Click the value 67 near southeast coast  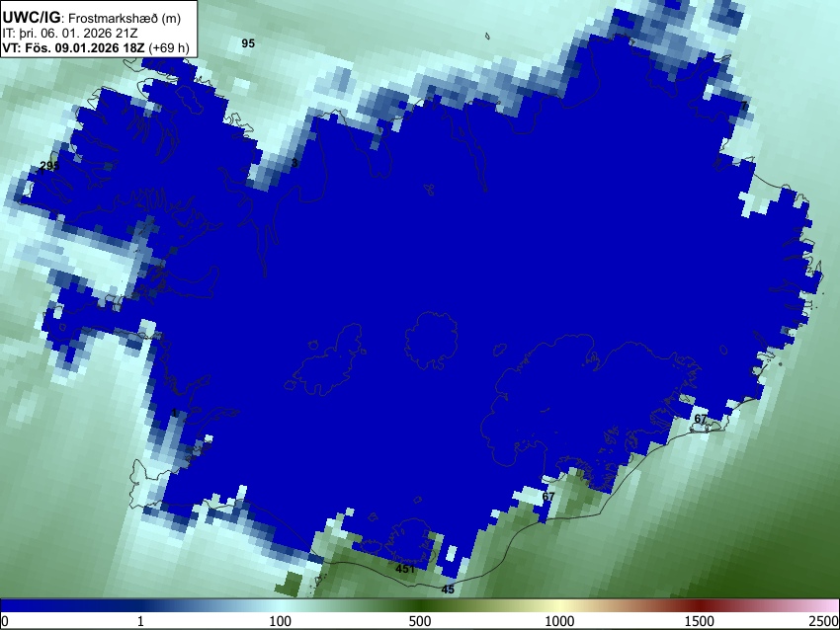click(701, 419)
